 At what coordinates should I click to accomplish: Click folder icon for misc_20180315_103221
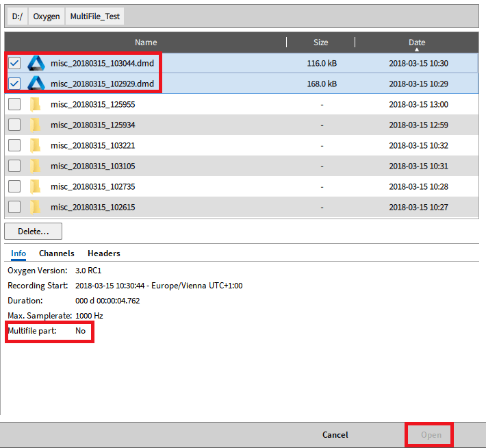[36, 146]
